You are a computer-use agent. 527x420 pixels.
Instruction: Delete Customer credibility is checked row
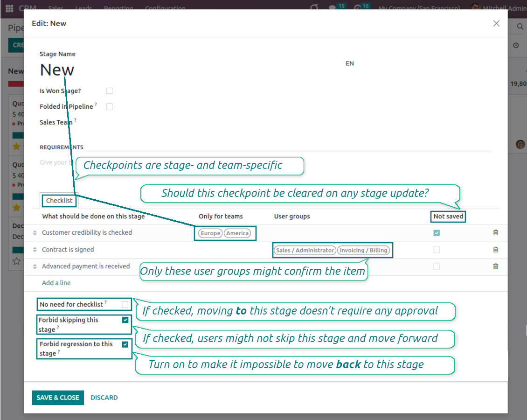[x=495, y=233]
